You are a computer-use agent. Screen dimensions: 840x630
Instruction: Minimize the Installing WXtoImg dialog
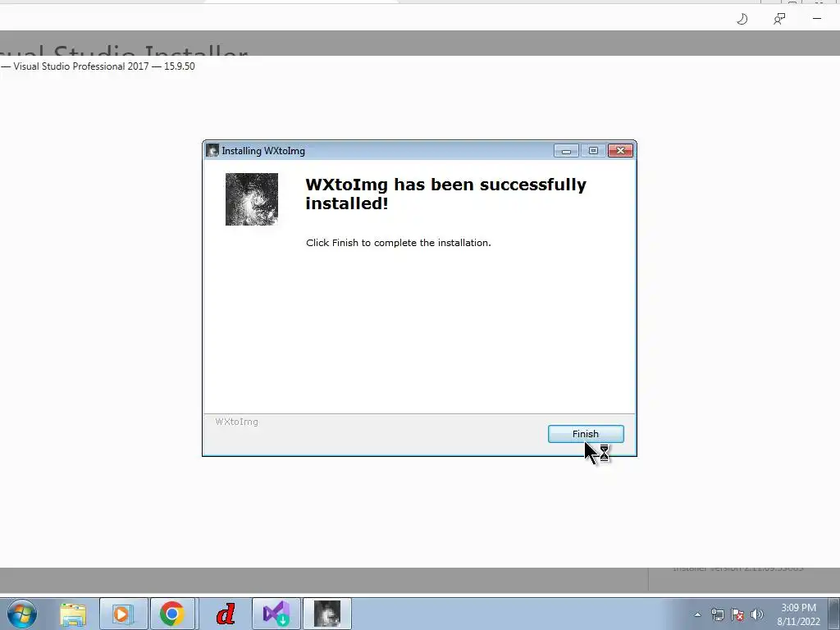tap(566, 151)
